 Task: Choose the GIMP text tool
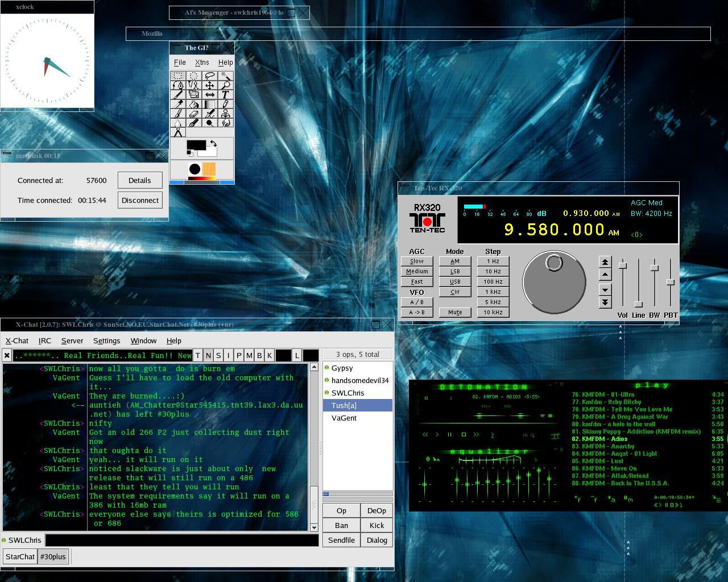(226, 94)
